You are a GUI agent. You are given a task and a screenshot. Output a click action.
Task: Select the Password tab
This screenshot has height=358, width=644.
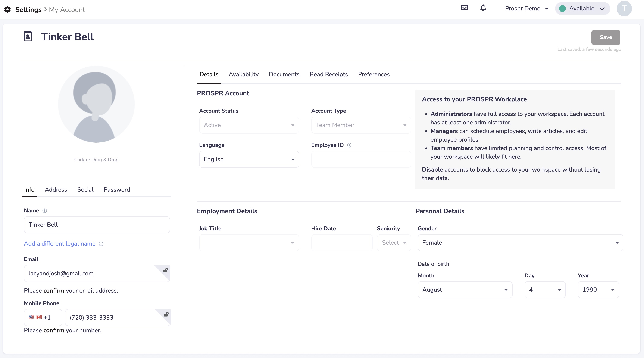click(x=117, y=190)
